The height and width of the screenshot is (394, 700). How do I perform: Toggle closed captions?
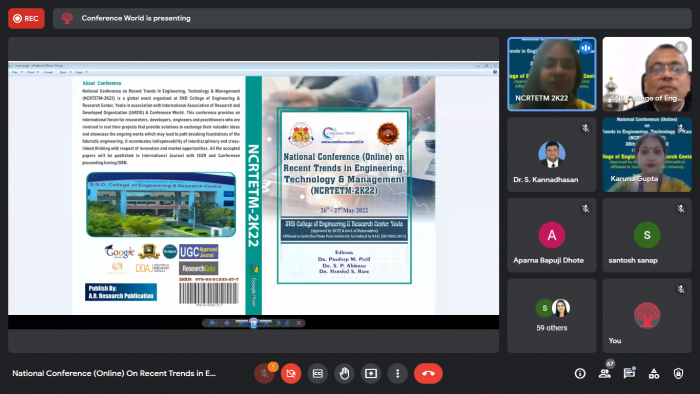tap(317, 373)
